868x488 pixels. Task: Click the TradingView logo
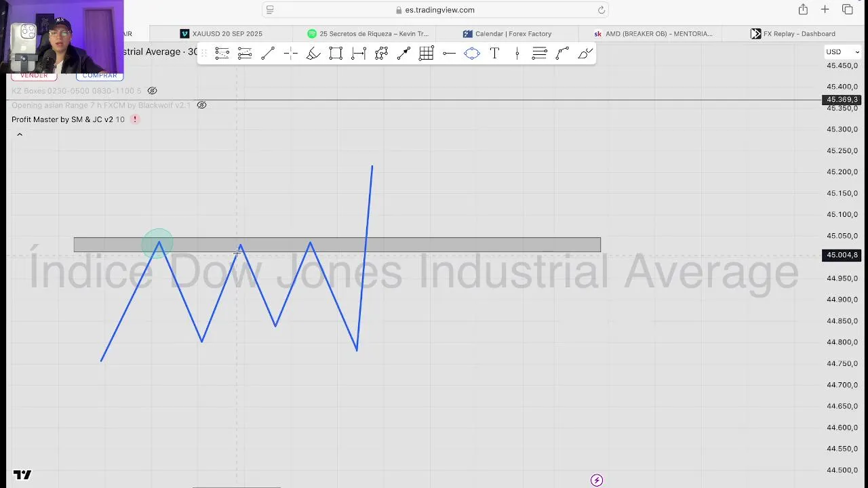pyautogui.click(x=22, y=475)
